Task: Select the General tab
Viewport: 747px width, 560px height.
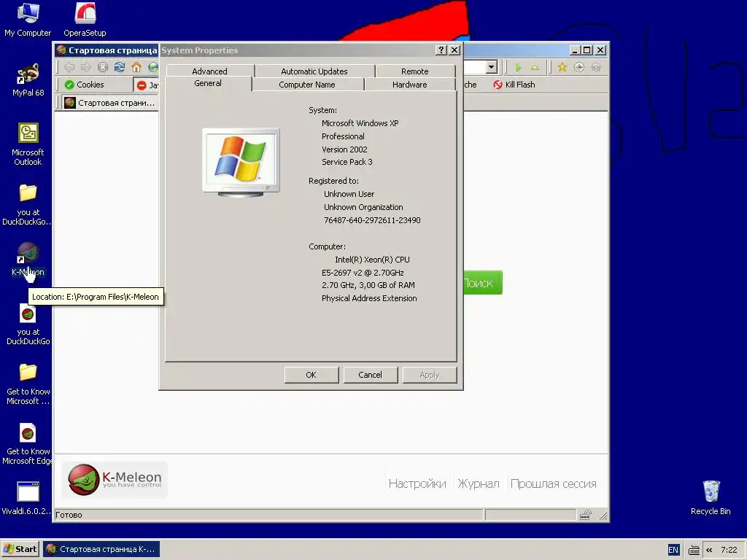Action: click(x=208, y=83)
